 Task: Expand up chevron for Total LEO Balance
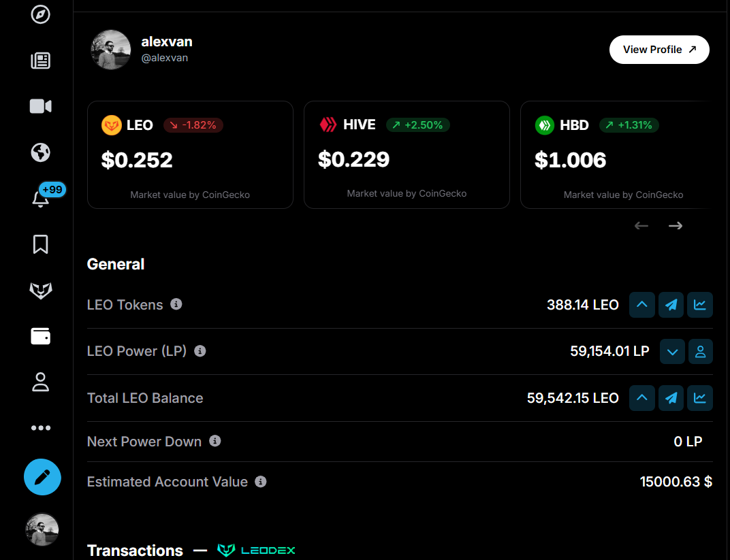pyautogui.click(x=642, y=397)
